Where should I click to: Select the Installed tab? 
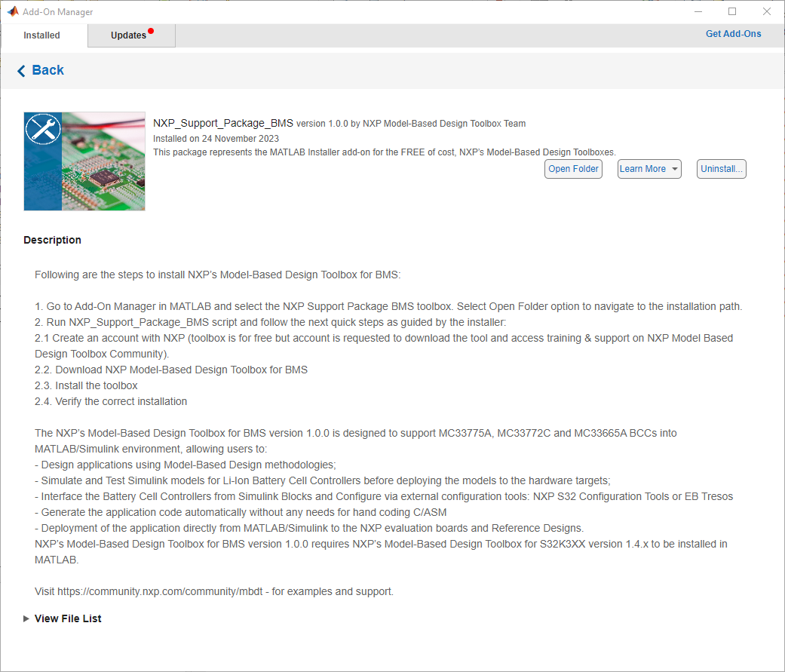41,35
